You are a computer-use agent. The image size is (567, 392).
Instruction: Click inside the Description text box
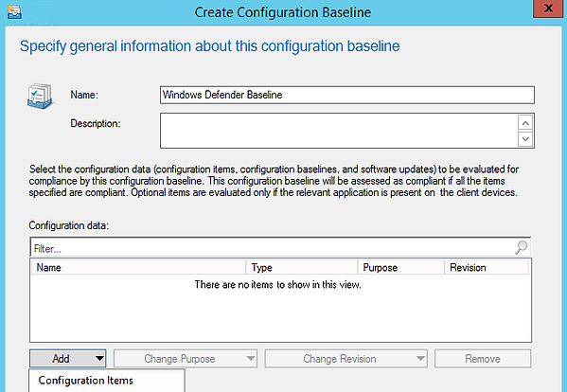click(339, 131)
